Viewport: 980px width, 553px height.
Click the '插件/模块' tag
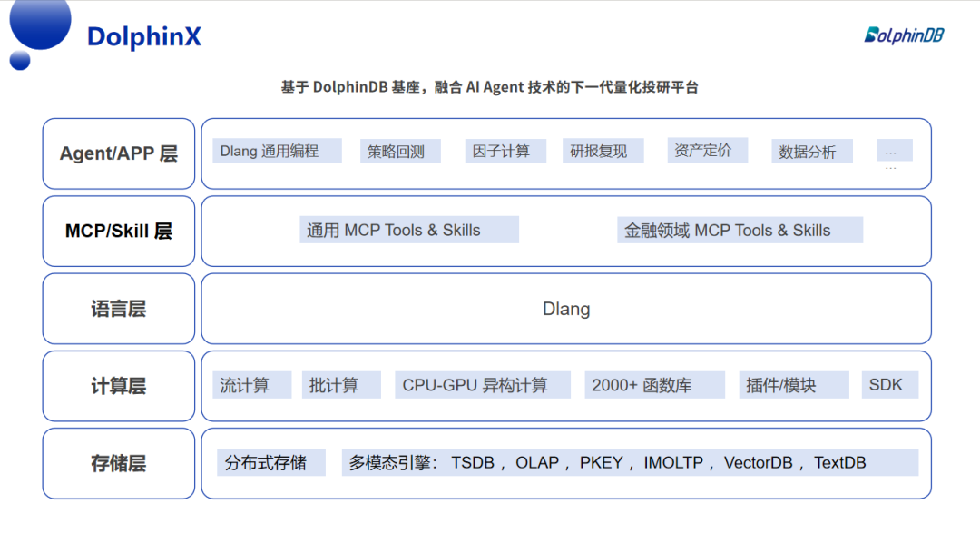coord(794,385)
